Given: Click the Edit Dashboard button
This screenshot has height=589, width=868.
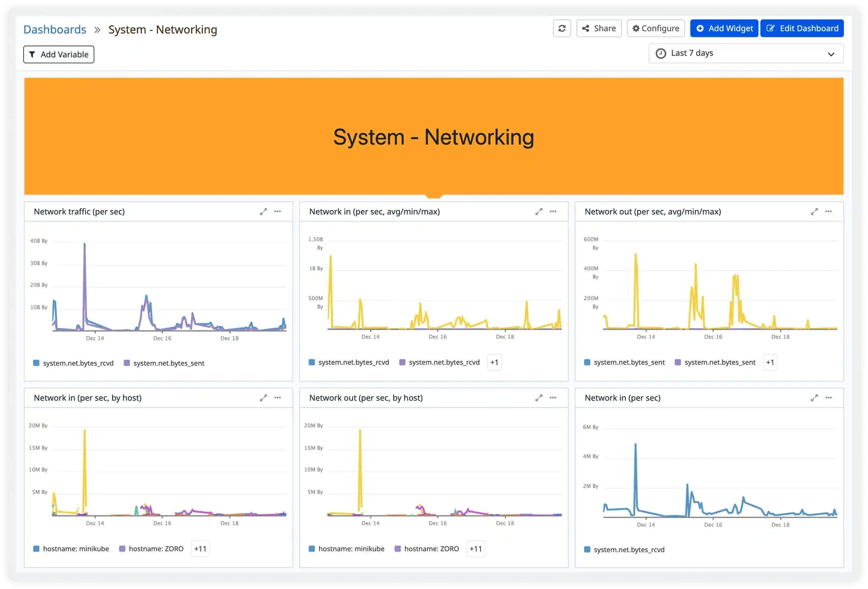Looking at the screenshot, I should (802, 28).
